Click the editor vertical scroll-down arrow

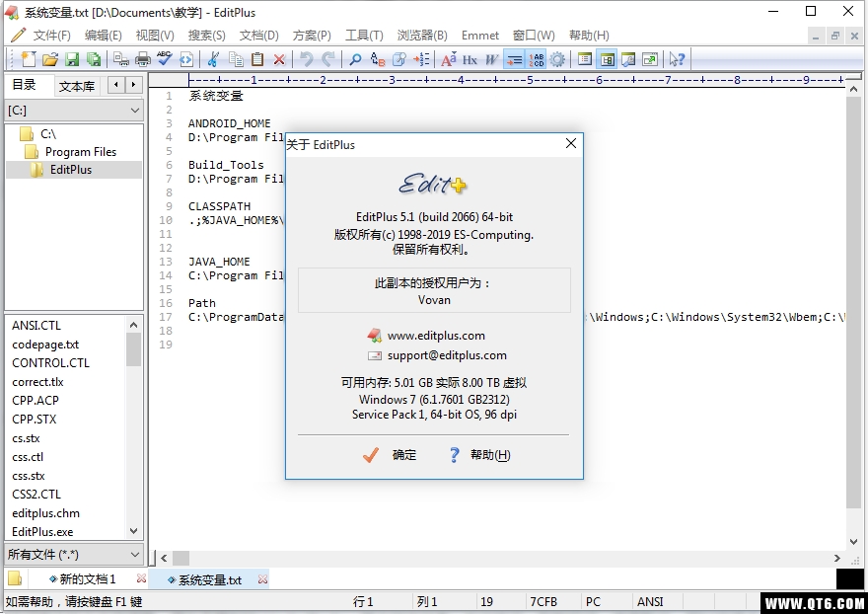point(853,542)
